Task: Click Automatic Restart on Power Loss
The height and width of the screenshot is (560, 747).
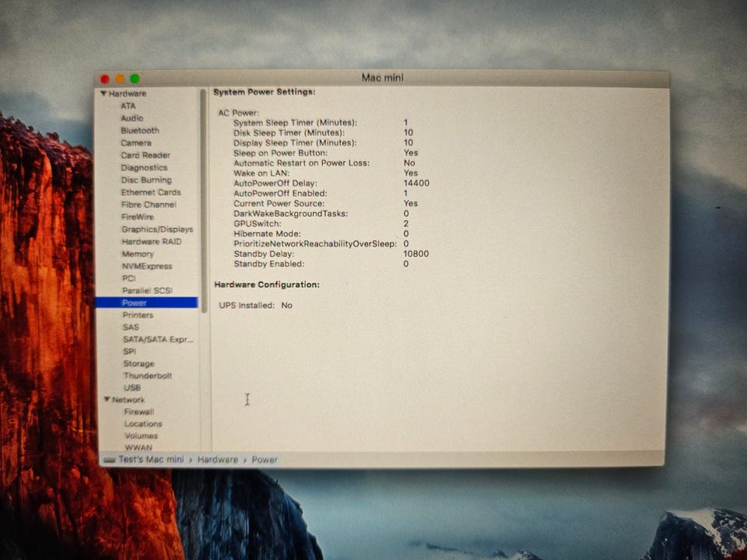Action: tap(302, 163)
